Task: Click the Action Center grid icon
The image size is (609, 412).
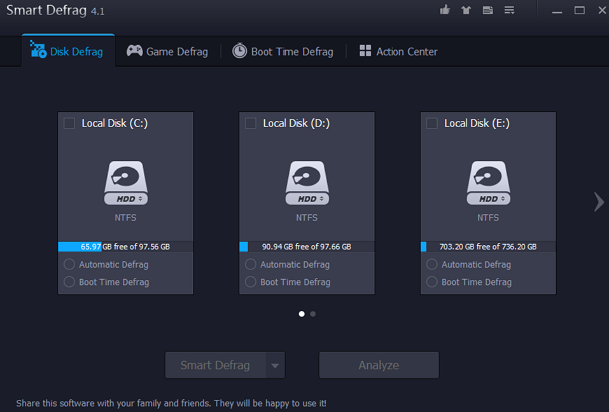Action: click(365, 51)
